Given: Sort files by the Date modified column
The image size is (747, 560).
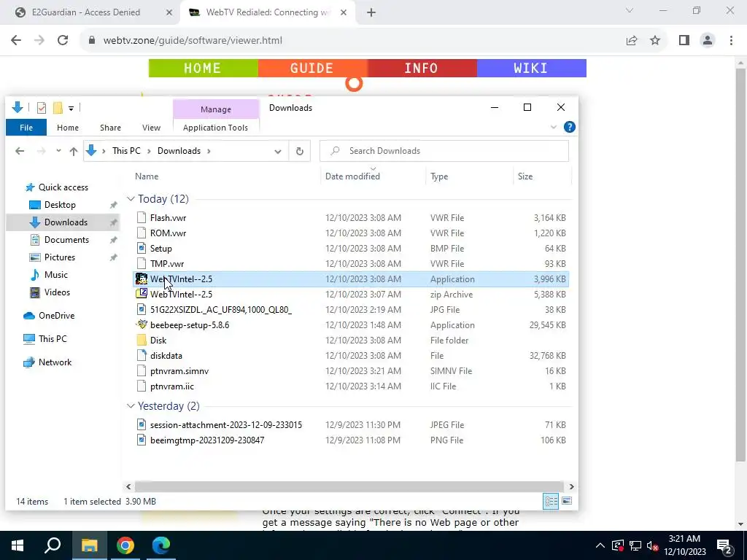Looking at the screenshot, I should [352, 176].
